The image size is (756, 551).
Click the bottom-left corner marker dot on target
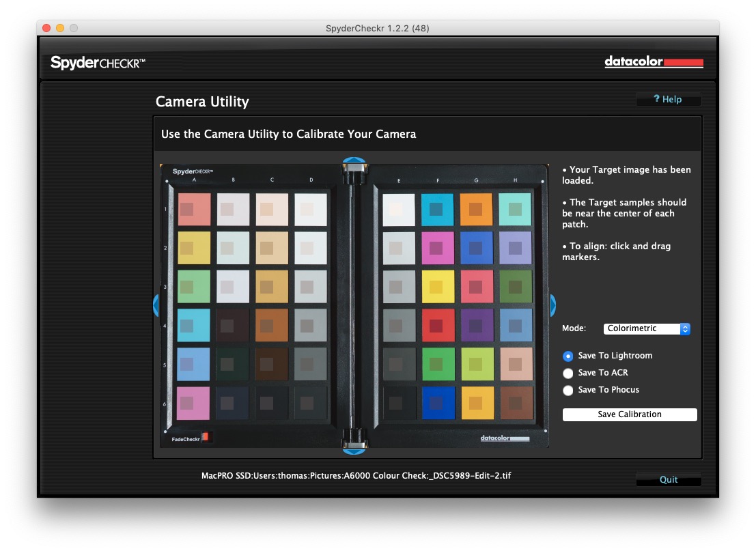(x=165, y=432)
